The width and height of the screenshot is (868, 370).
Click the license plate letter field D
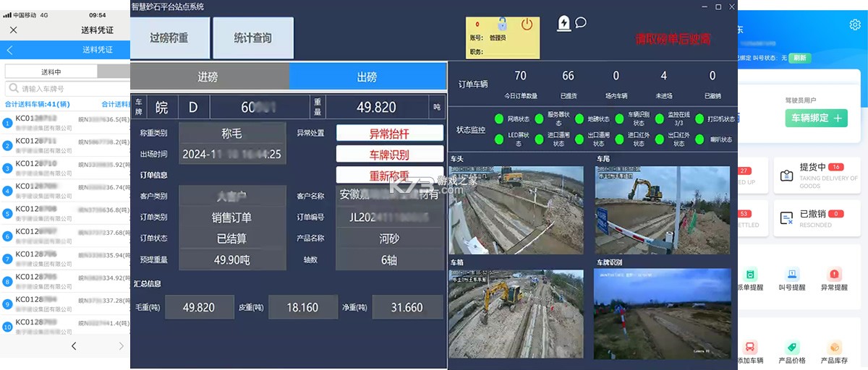(193, 108)
